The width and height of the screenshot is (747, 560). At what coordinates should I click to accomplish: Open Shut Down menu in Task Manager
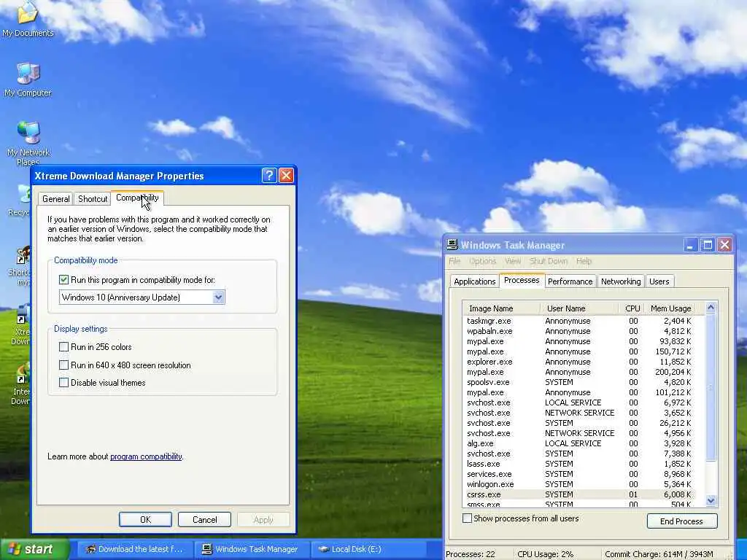pos(549,261)
